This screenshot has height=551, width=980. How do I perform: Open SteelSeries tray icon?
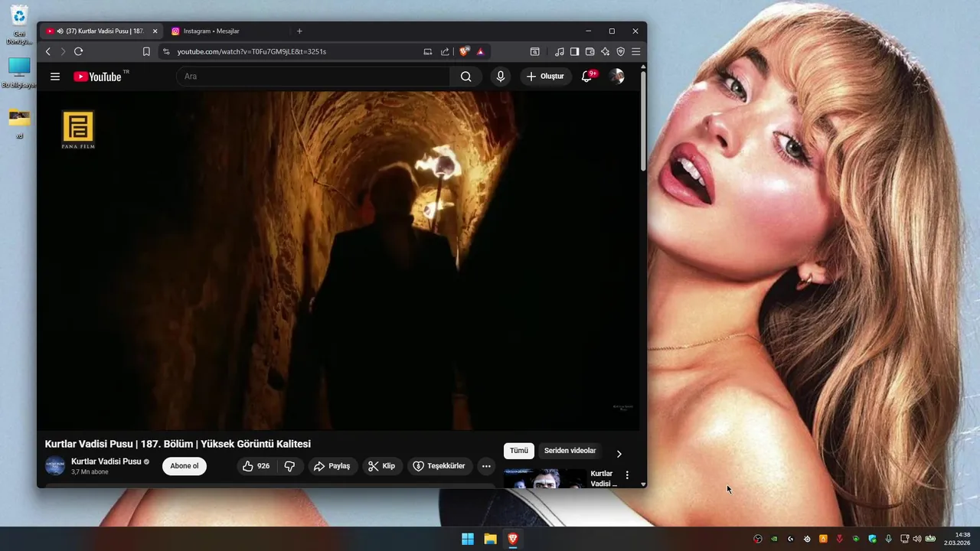[x=807, y=539]
